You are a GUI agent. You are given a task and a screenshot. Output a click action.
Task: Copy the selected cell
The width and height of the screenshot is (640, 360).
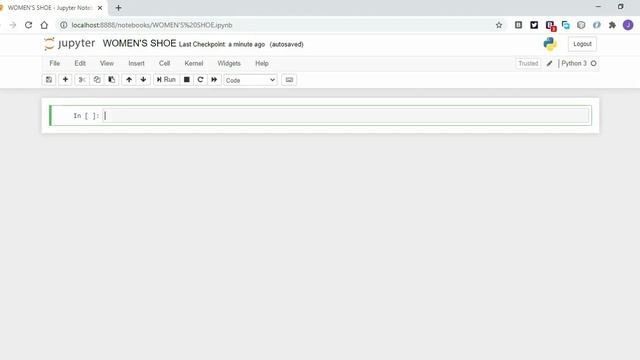(x=97, y=80)
